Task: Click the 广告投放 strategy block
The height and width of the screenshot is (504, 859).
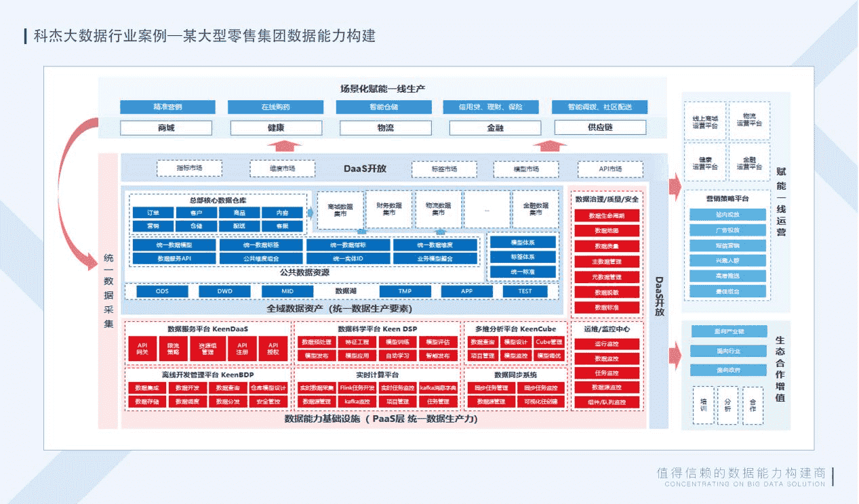Action: pos(727,230)
